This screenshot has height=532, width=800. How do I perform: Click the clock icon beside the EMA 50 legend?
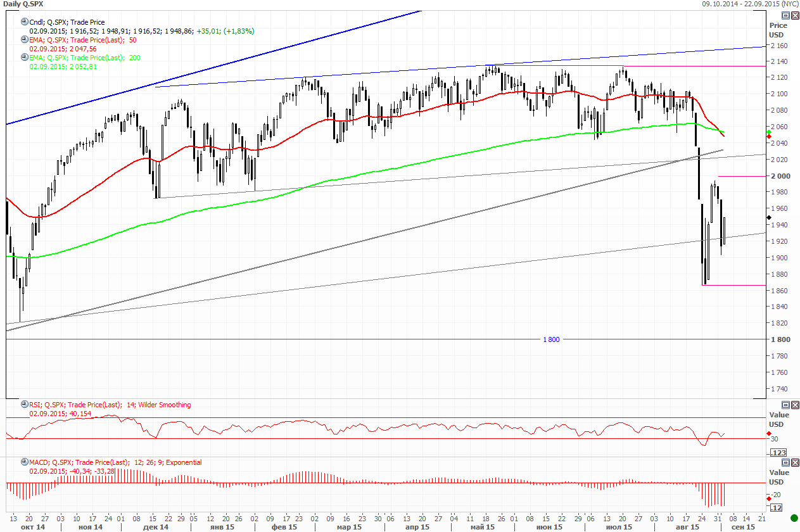point(25,40)
